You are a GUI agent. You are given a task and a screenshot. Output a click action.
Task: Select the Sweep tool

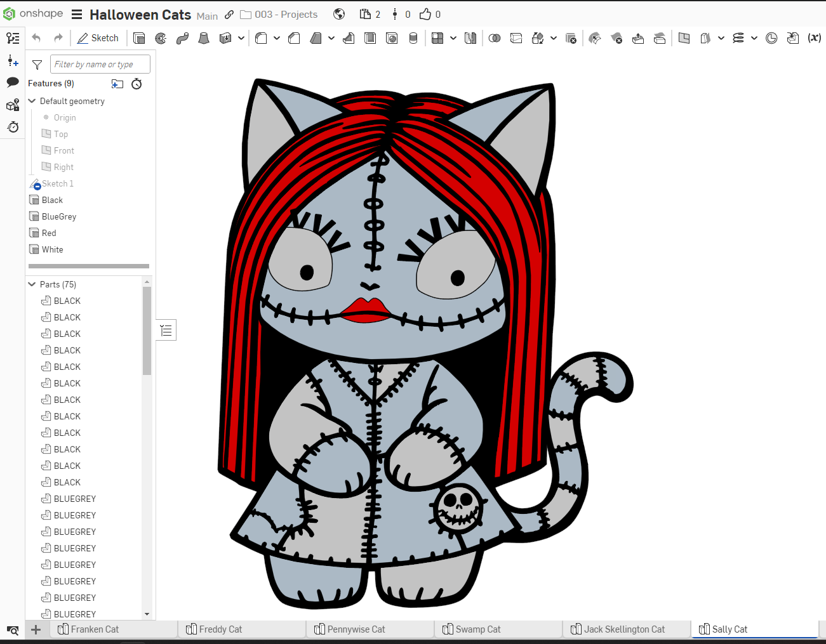click(182, 38)
